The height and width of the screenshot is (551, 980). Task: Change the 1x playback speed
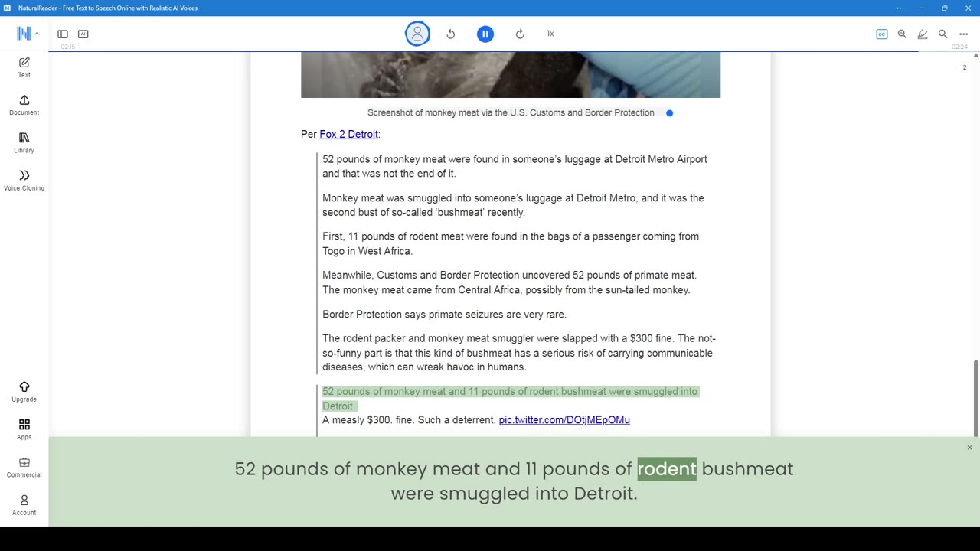550,34
